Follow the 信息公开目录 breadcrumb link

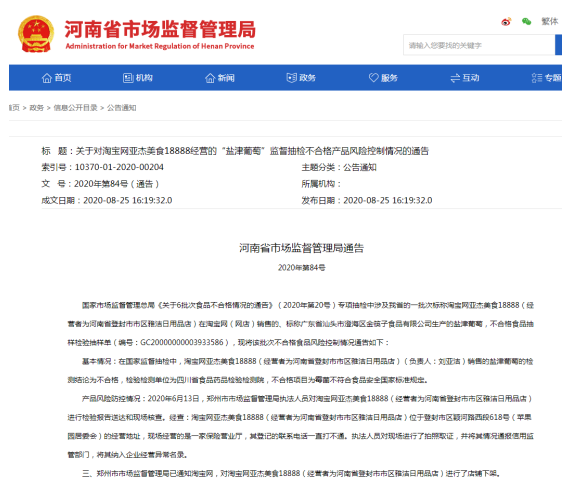tap(75, 108)
